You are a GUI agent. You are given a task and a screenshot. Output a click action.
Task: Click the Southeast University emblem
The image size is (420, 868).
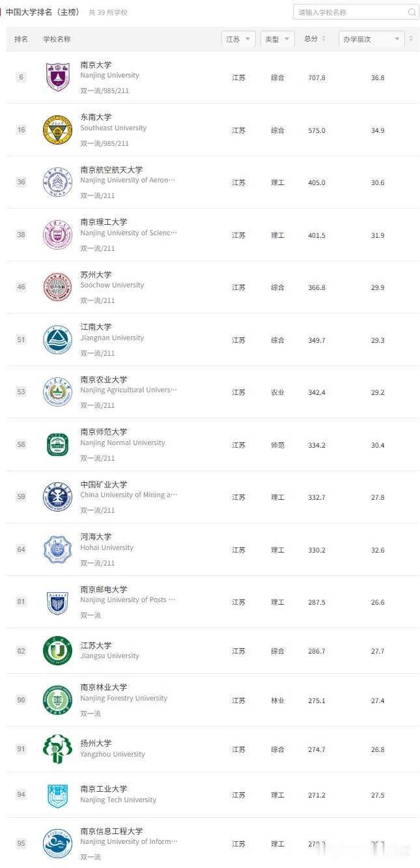(x=57, y=130)
